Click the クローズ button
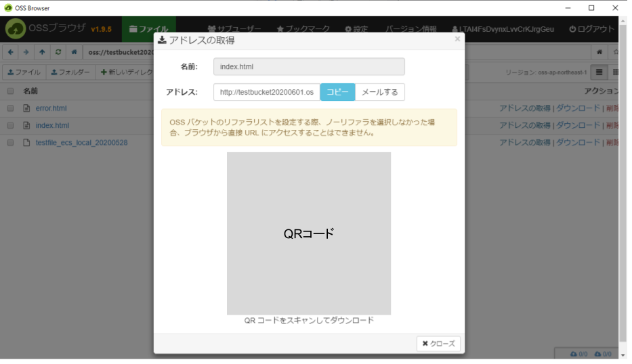632x364 pixels. [x=438, y=344]
